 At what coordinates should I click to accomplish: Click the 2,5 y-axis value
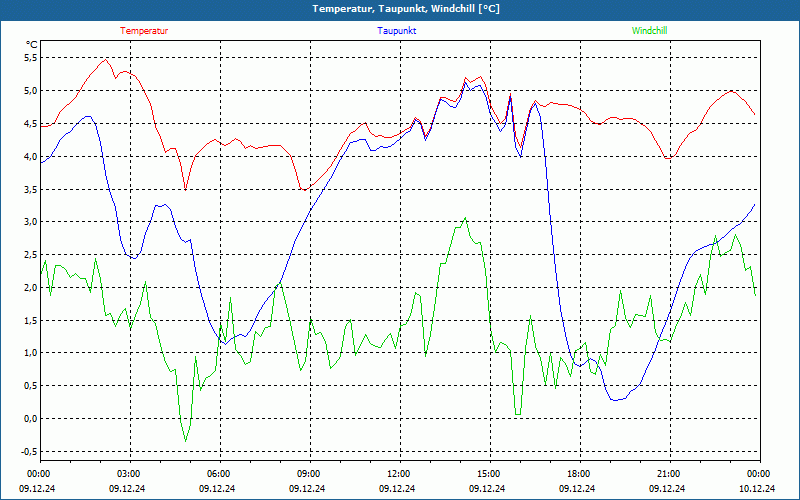[x=31, y=255]
